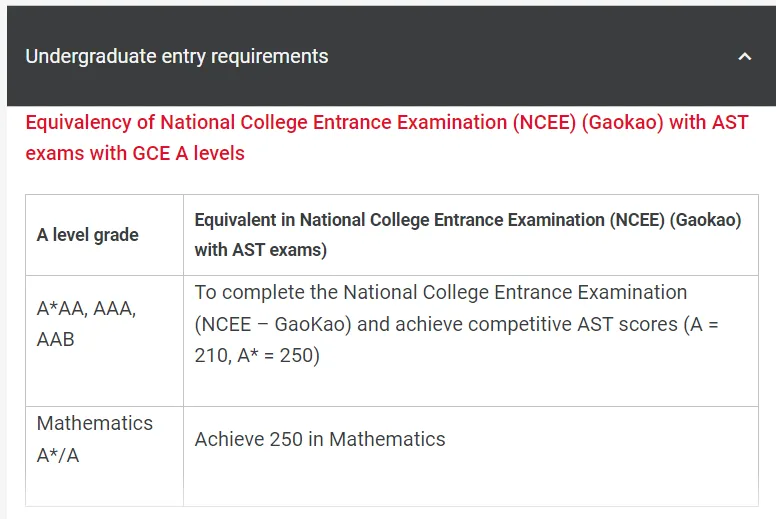Click '(Gaokao)' in the table column header
Viewport: 776px width, 519px height.
[699, 220]
